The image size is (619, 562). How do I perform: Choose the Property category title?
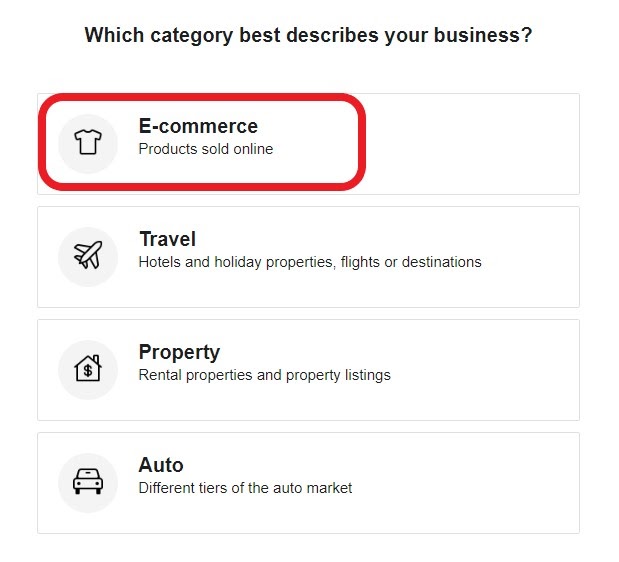179,352
